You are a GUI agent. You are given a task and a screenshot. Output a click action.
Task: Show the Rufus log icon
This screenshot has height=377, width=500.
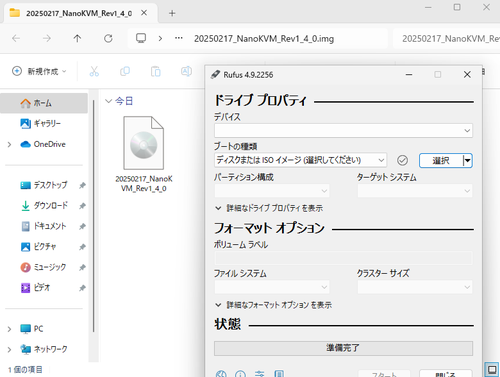point(279,374)
